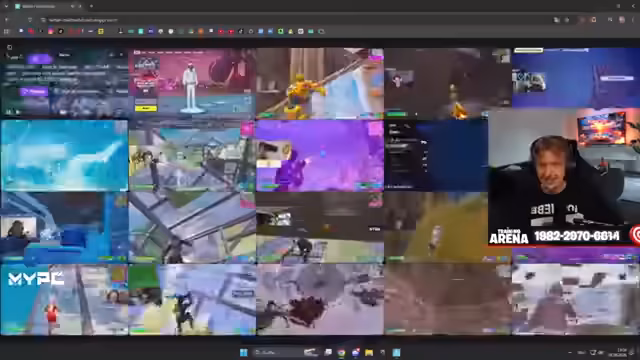Image resolution: width=640 pixels, height=360 pixels.
Task: Open the purple-tinted gameplay stream thumbnail
Action: coord(320,156)
